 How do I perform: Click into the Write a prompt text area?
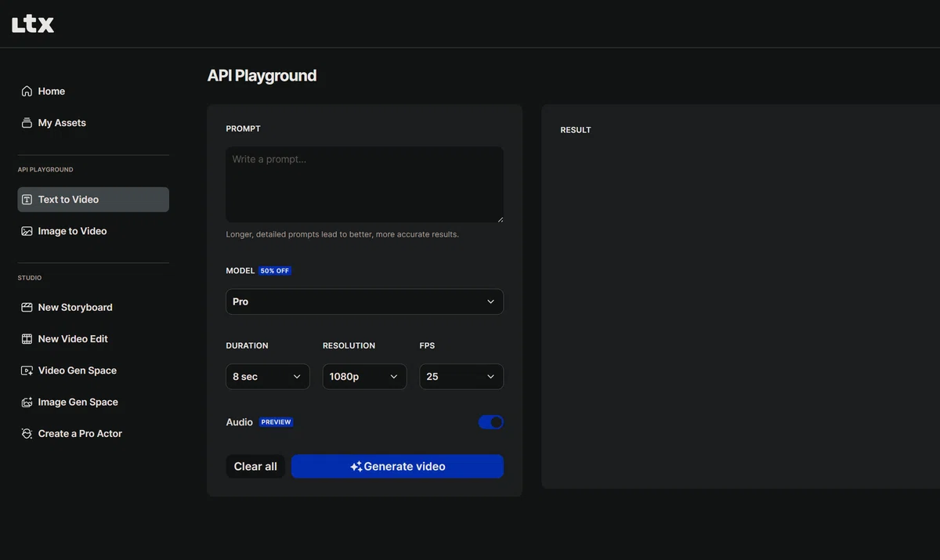[x=364, y=184]
